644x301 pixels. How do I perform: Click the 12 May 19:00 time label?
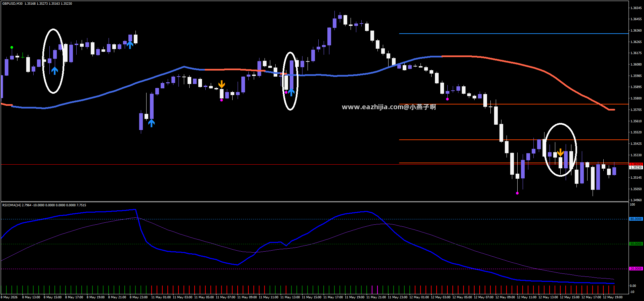[613, 297]
